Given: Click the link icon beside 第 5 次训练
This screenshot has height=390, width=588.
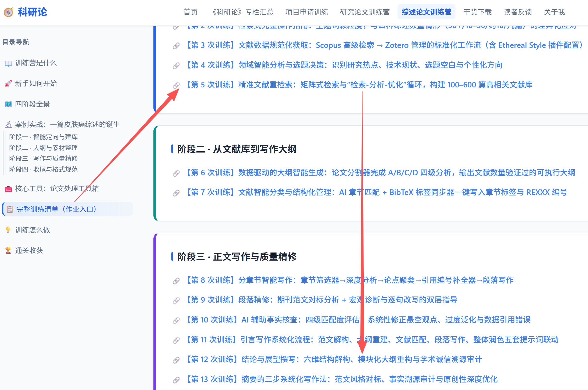Looking at the screenshot, I should point(176,85).
